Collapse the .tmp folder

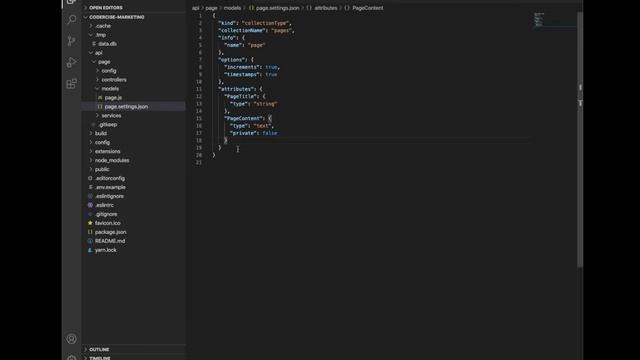(100, 35)
